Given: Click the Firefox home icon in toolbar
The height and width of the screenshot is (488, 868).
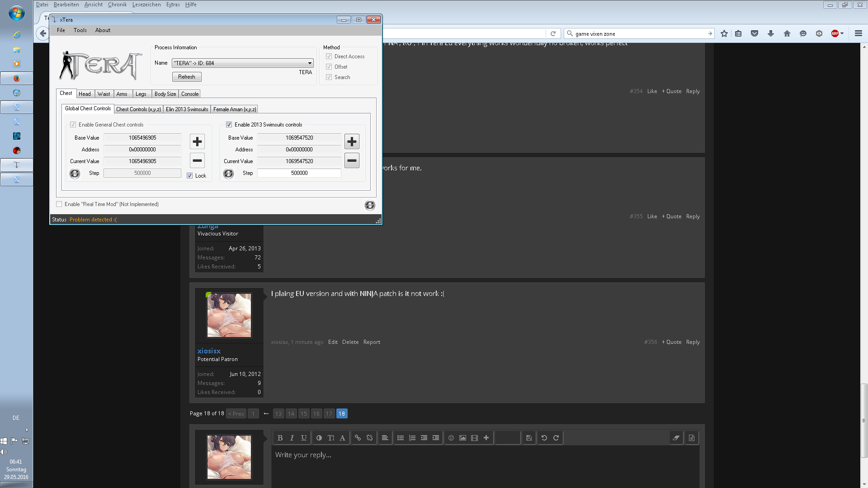Looking at the screenshot, I should [787, 33].
